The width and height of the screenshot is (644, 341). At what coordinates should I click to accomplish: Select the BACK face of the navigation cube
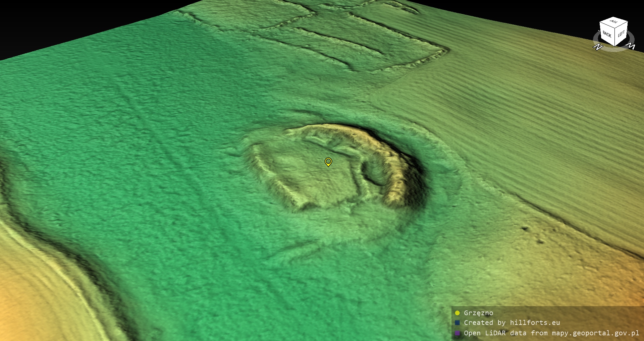click(x=607, y=34)
